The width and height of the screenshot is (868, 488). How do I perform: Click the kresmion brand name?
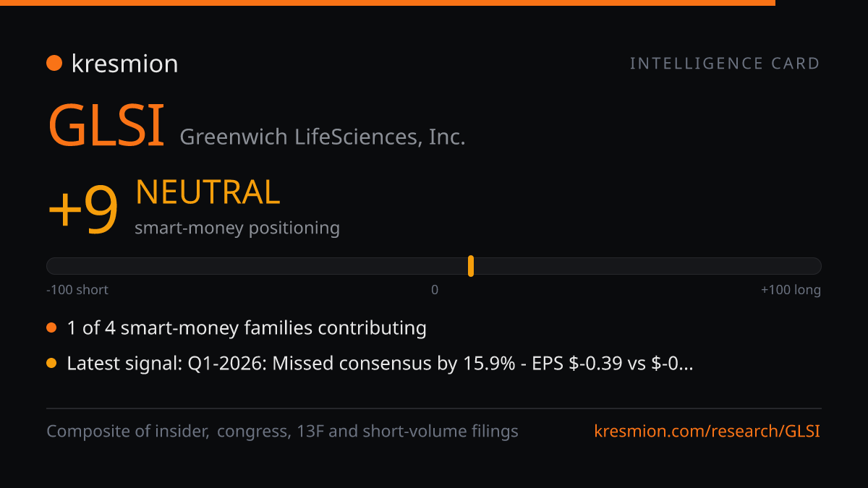[124, 64]
